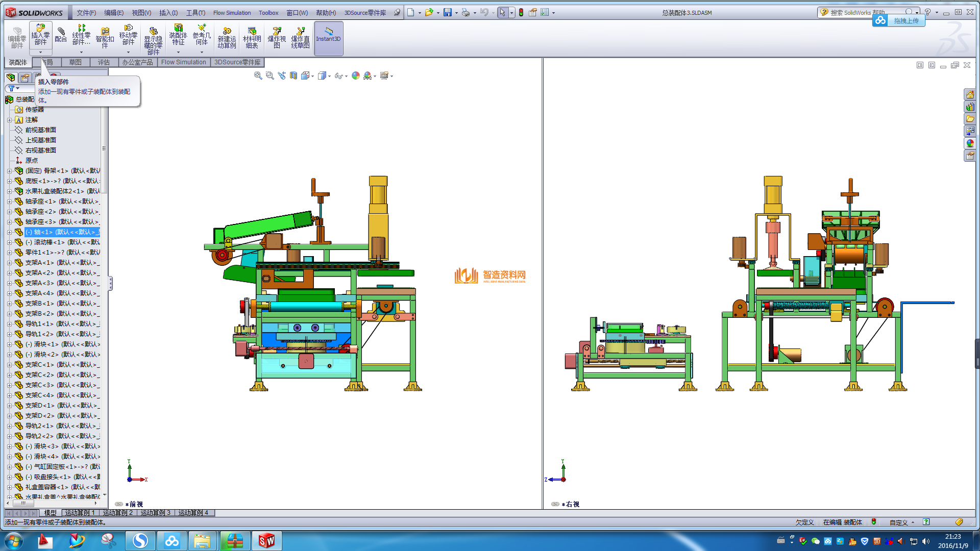Expand the 注解 annotations tree node
The image size is (980, 551).
[x=9, y=120]
